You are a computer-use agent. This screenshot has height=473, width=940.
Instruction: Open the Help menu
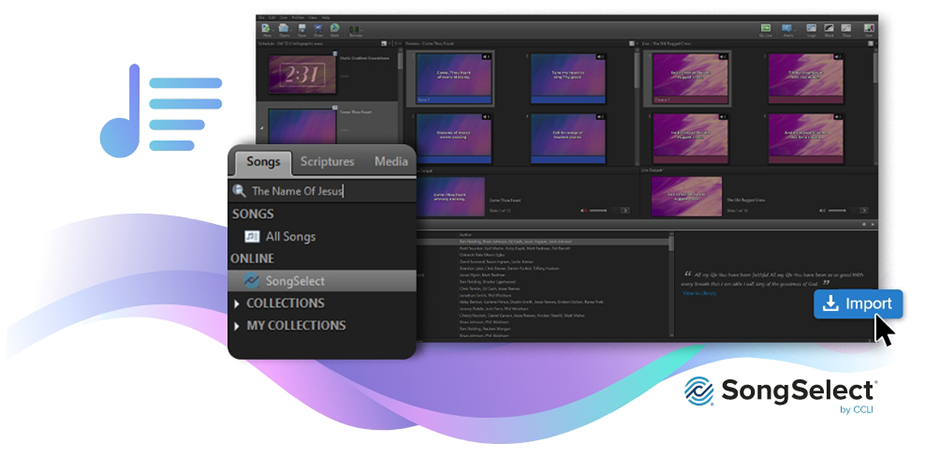coord(326,17)
